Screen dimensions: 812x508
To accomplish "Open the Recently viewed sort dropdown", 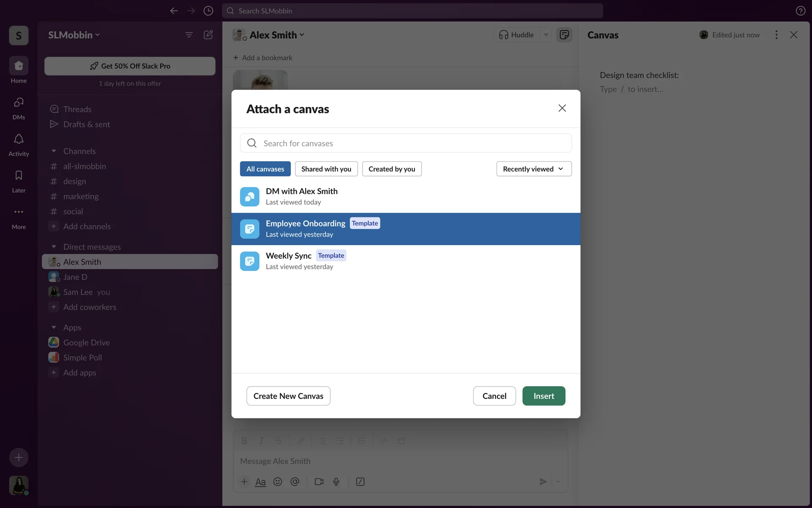I will (534, 169).
